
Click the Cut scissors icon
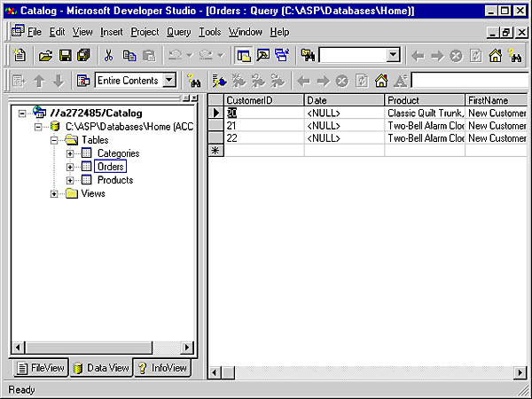coord(108,55)
